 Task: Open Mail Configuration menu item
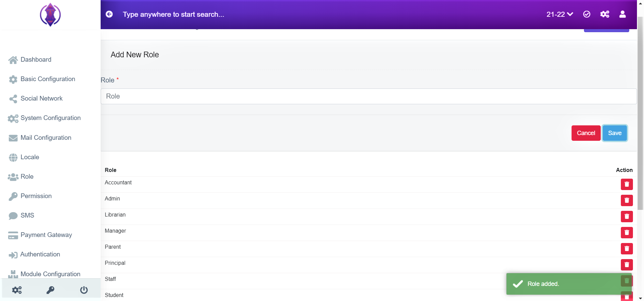click(46, 138)
